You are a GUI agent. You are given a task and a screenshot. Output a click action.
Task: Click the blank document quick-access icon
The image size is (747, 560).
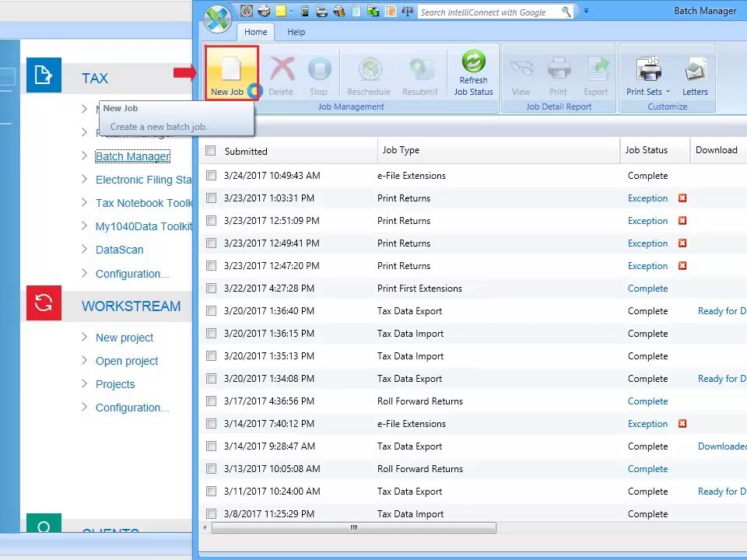click(356, 11)
